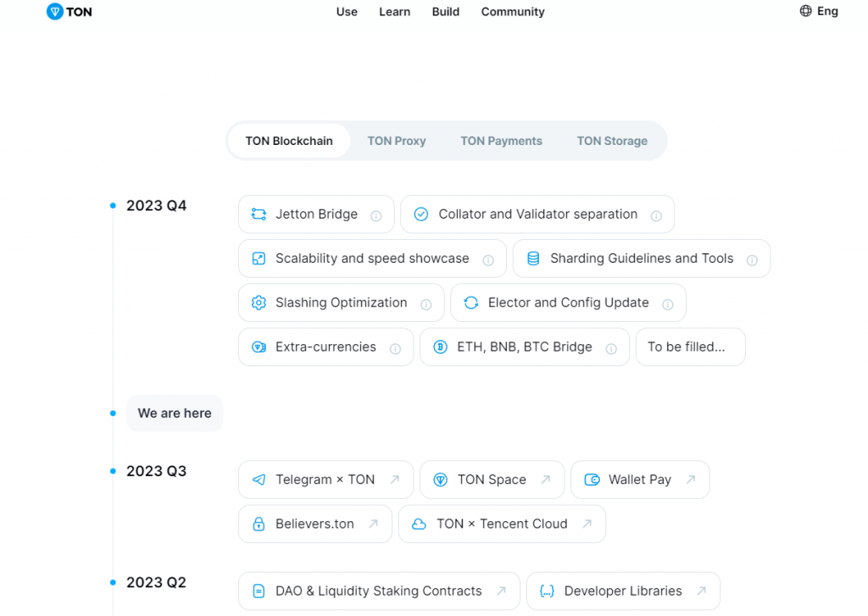Viewport: 868px width, 616px height.
Task: Click the Jetton Bridge card label
Action: point(317,214)
